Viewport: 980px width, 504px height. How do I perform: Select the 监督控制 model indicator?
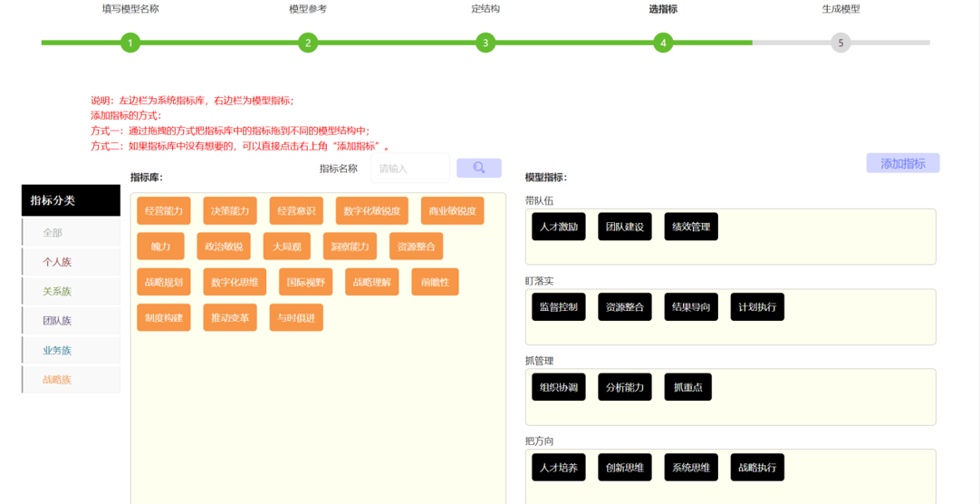pos(559,307)
